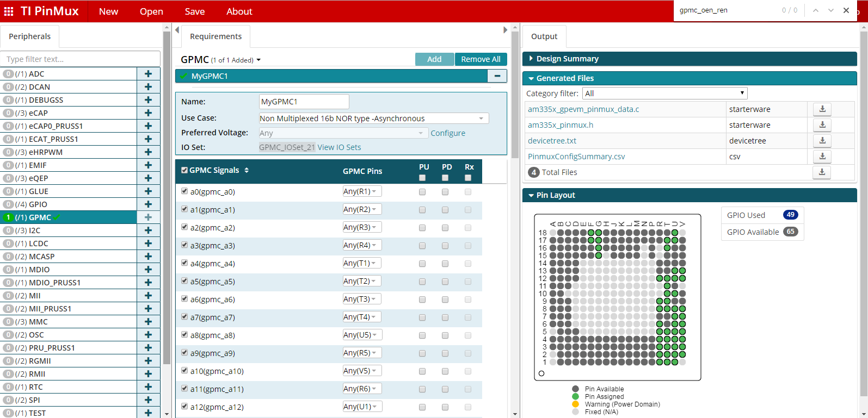Add an eCAP instance via plus icon
868x418 pixels.
tap(148, 113)
